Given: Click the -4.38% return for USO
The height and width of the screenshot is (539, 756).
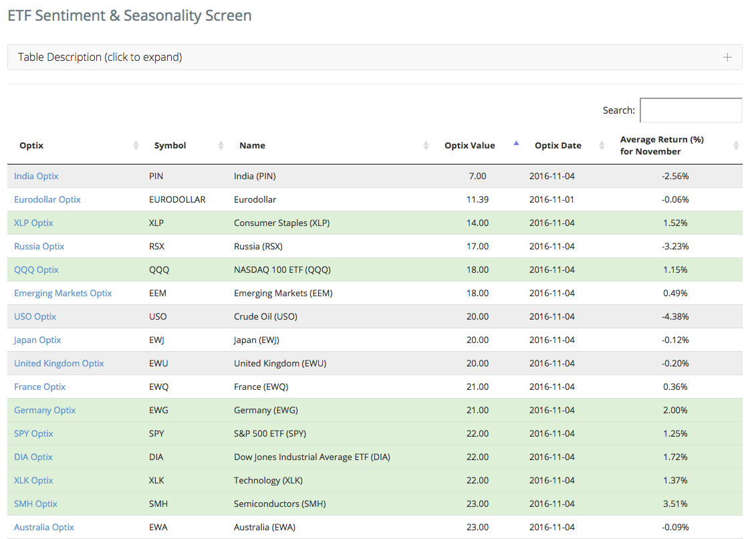Looking at the screenshot, I should click(x=675, y=316).
